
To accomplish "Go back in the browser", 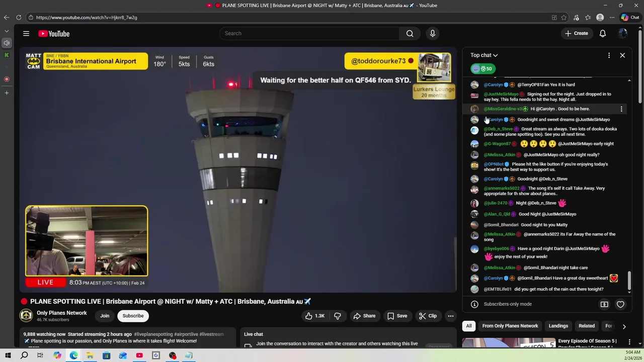I will pyautogui.click(x=7, y=18).
